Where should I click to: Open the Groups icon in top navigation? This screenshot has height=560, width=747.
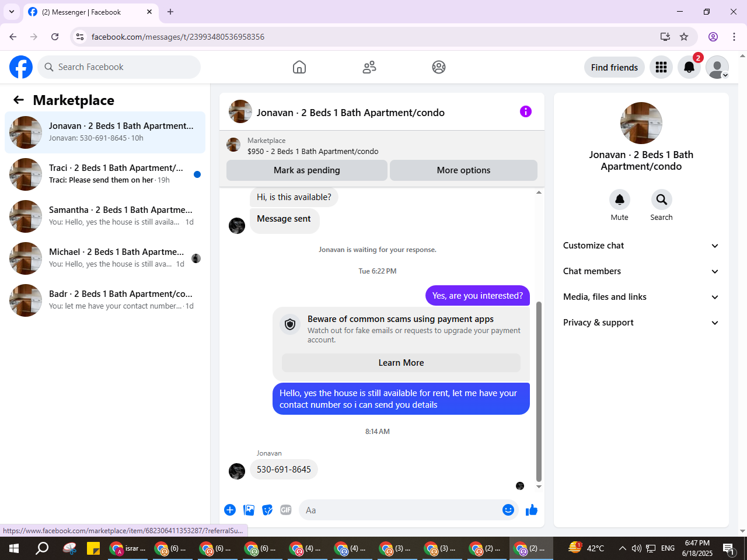pyautogui.click(x=439, y=67)
